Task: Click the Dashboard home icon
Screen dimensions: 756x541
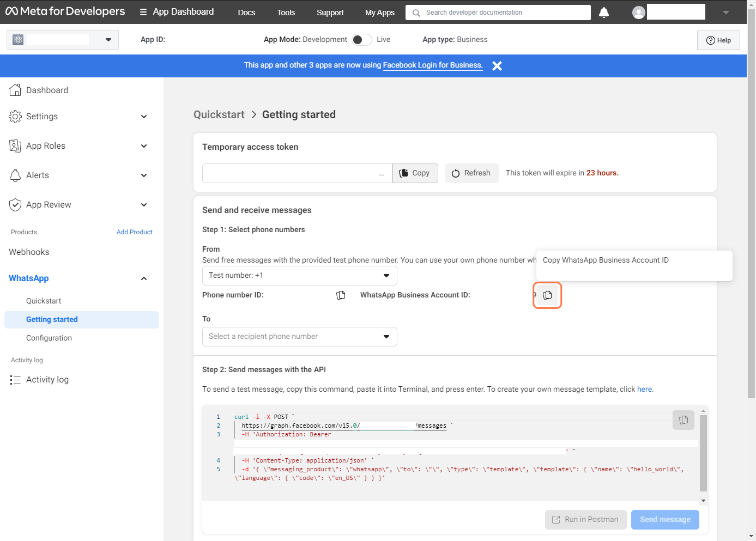Action: click(x=15, y=90)
